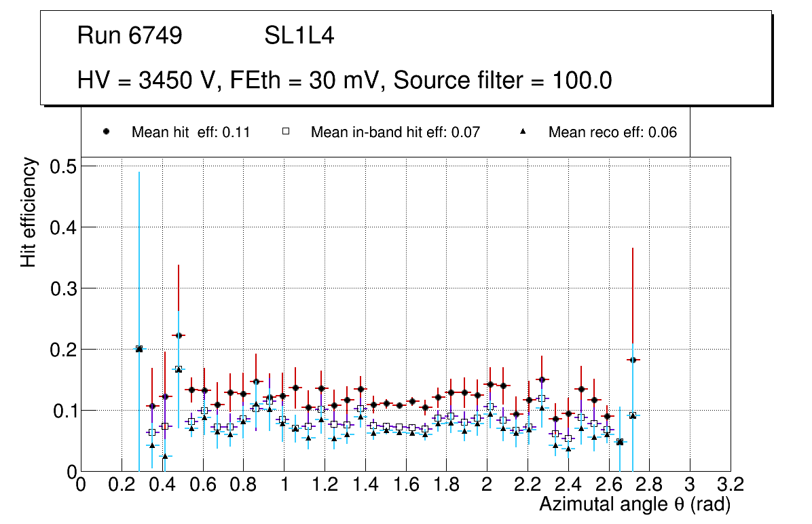Select the "Azimutal angle θ (rad)" axis title
Viewport: 812px width, 524px height.
coord(635,504)
